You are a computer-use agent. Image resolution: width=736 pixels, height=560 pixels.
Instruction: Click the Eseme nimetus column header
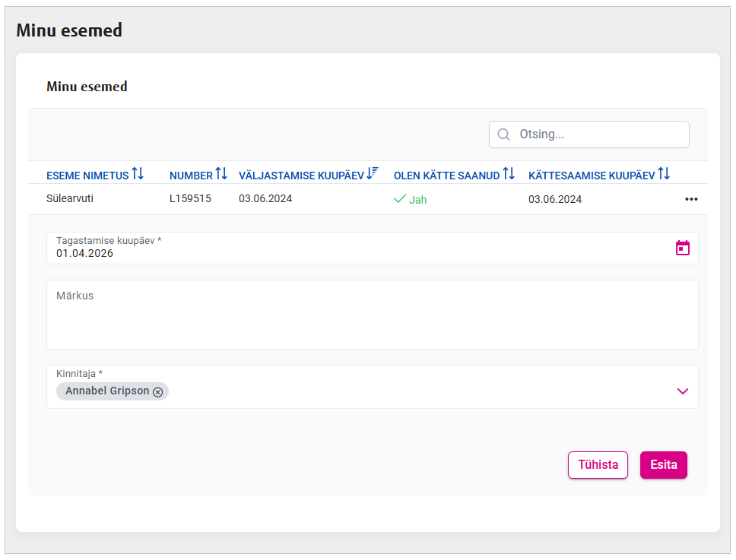[x=87, y=176]
